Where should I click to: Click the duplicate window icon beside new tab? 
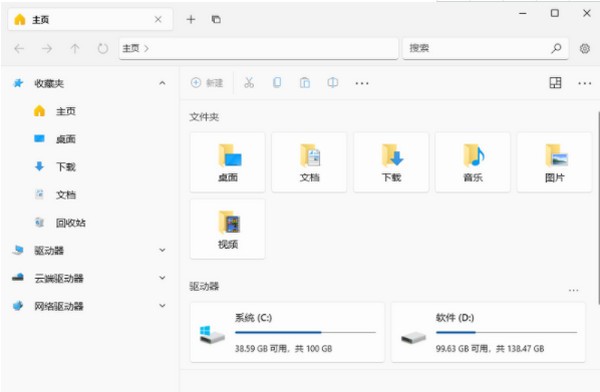(216, 19)
